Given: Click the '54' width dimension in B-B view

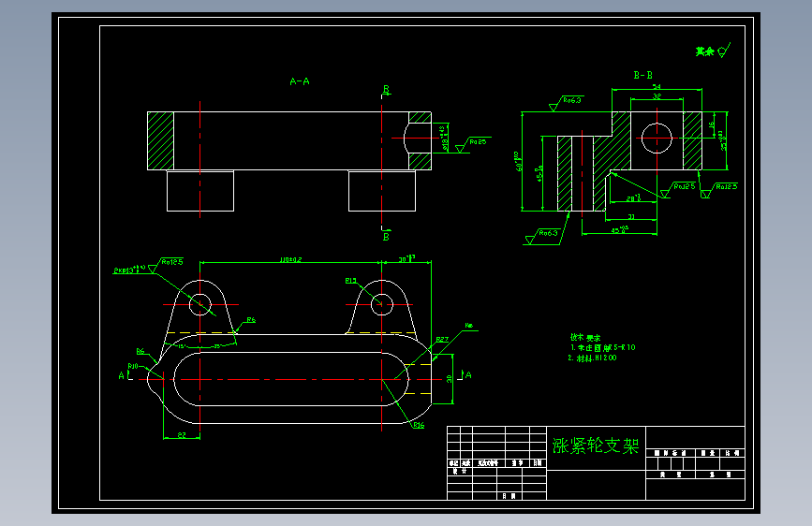Looking at the screenshot, I should point(657,86).
